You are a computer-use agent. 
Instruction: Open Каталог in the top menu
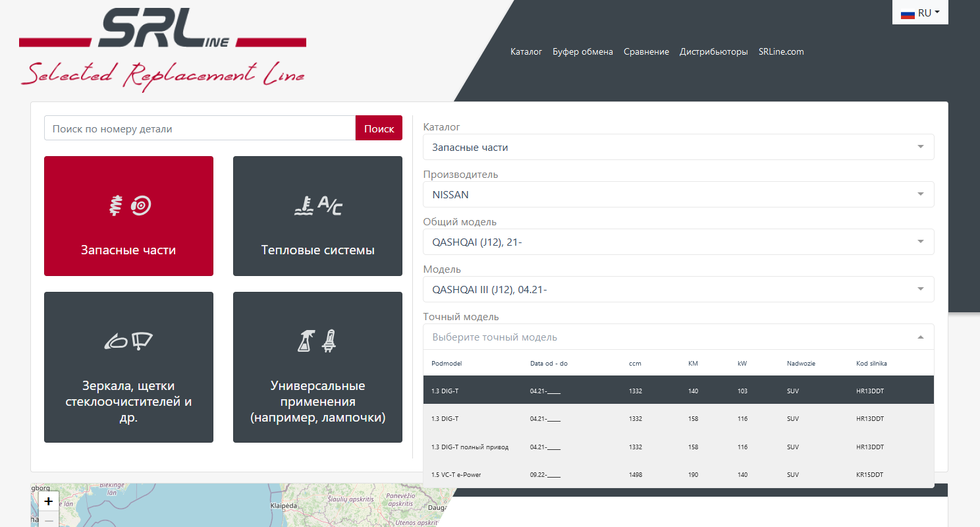pos(526,51)
